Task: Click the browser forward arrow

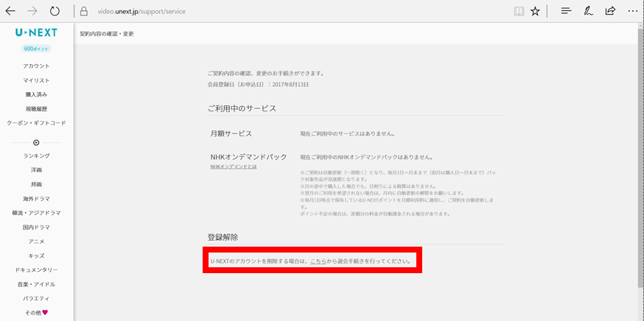Action: point(32,11)
